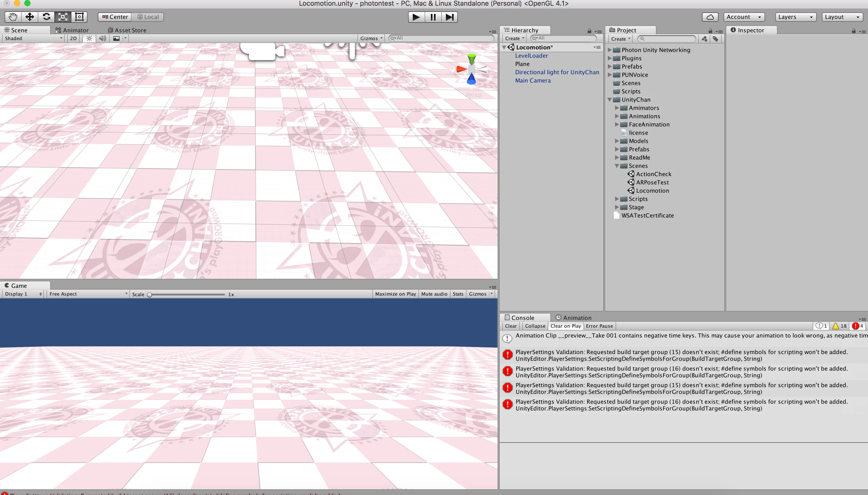Toggle 2D scene view mode
This screenshot has height=495, width=868.
tap(73, 39)
